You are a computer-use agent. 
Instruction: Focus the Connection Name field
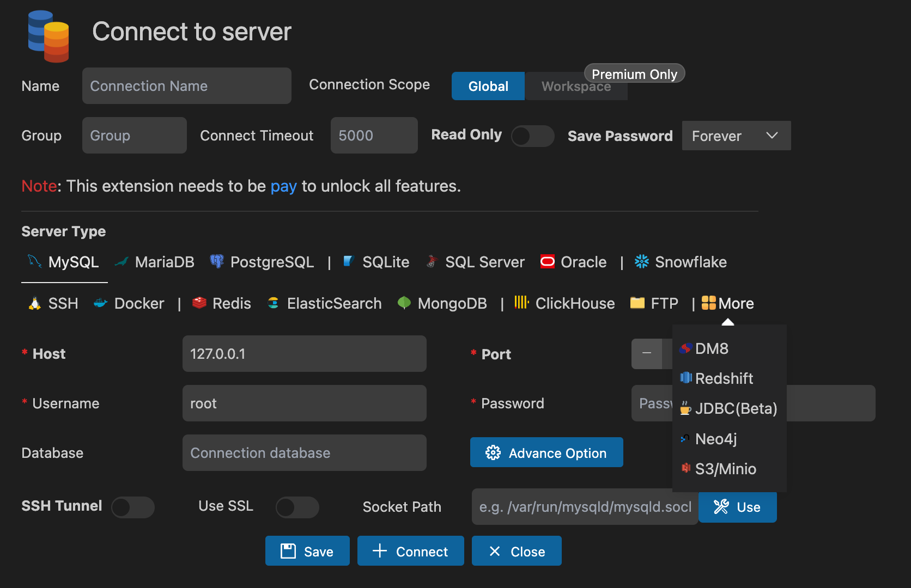click(x=187, y=86)
